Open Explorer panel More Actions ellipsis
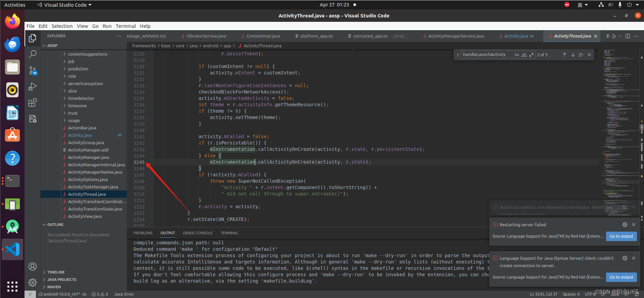644x298 pixels. tap(119, 36)
